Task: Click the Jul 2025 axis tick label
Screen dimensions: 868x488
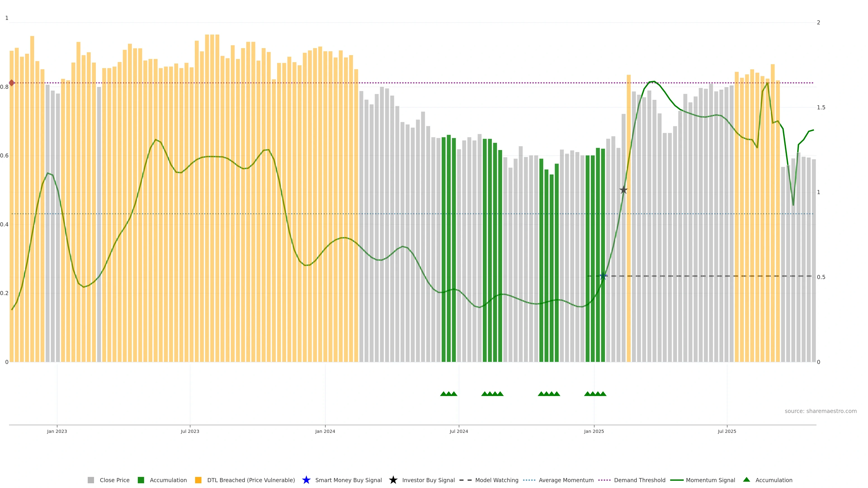Action: [727, 431]
